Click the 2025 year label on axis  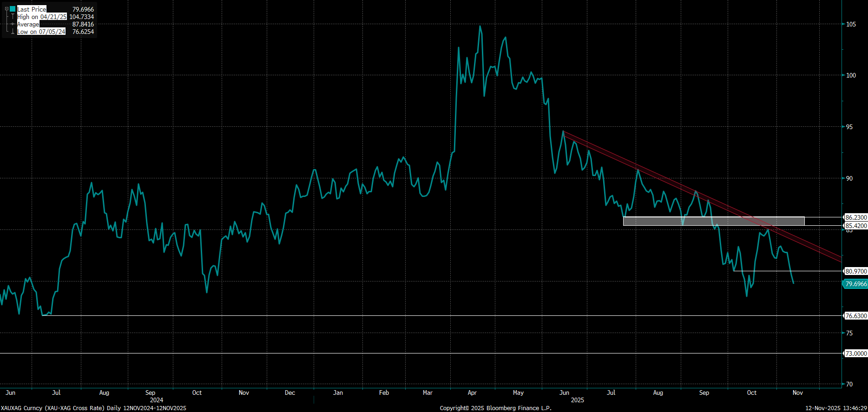tap(577, 400)
